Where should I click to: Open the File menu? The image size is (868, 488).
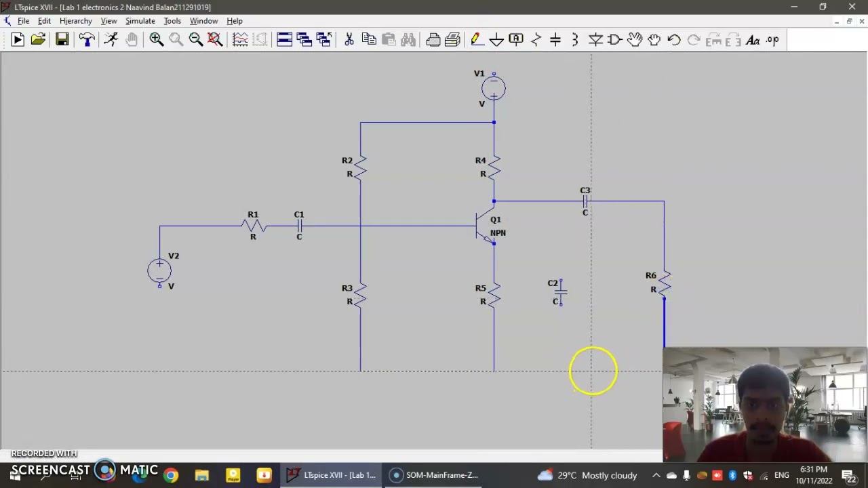coord(23,21)
